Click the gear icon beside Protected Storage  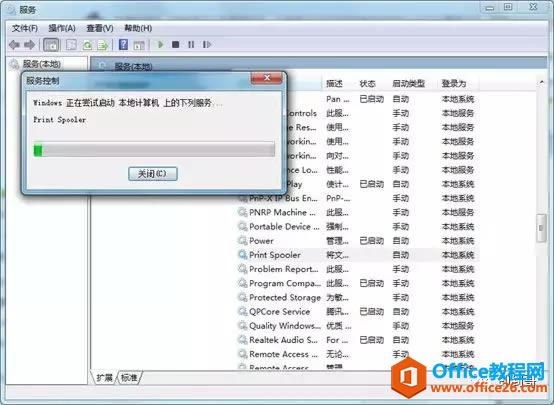point(243,297)
